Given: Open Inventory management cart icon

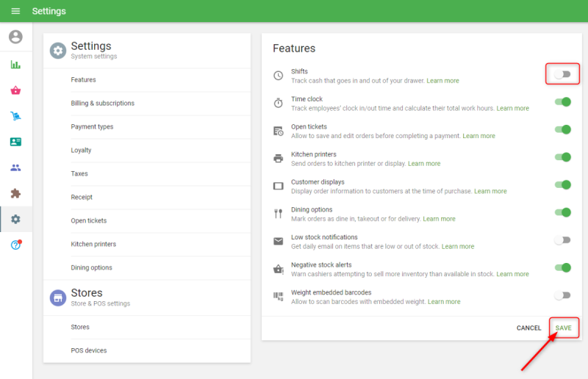Looking at the screenshot, I should pos(15,116).
